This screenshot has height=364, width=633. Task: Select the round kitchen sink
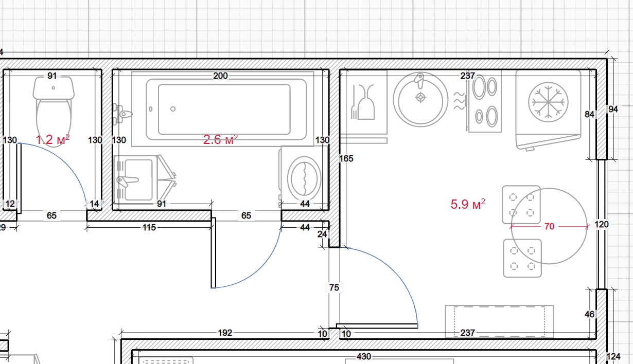(420, 99)
